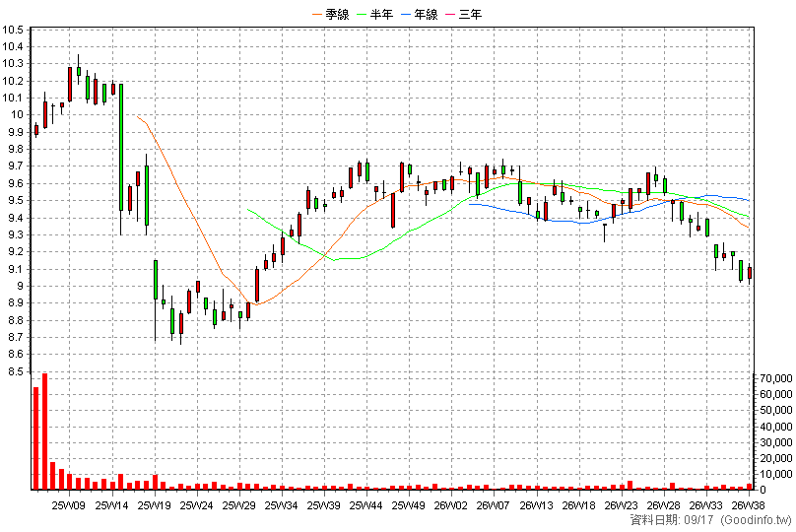
Task: Click the 半年 legend label
Action: click(381, 14)
